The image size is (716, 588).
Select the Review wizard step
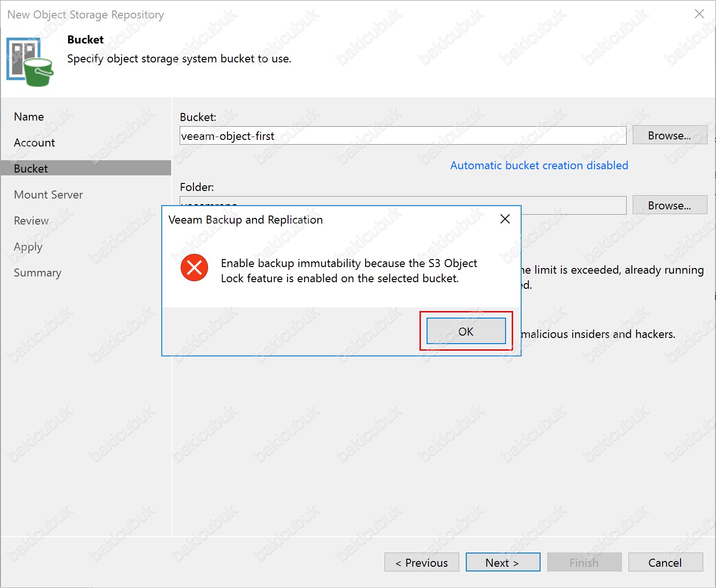[x=31, y=221]
